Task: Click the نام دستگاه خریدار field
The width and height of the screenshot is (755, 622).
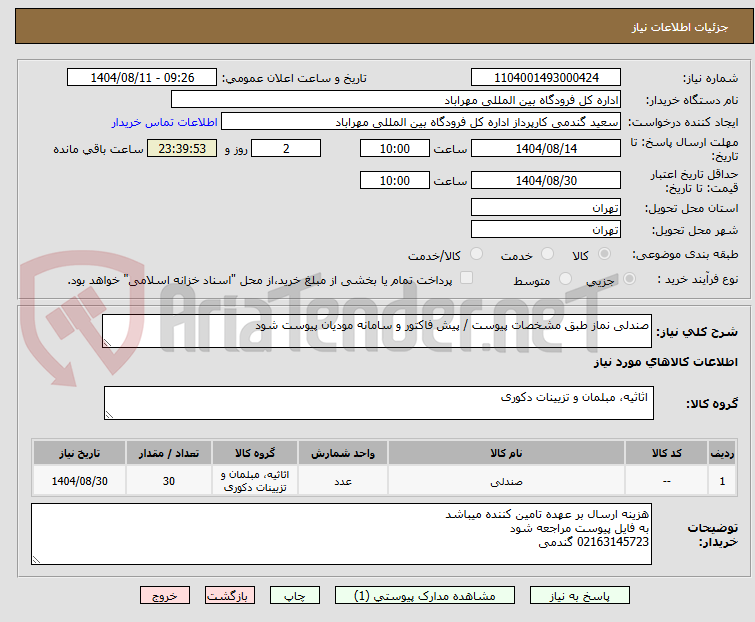Action: point(396,100)
